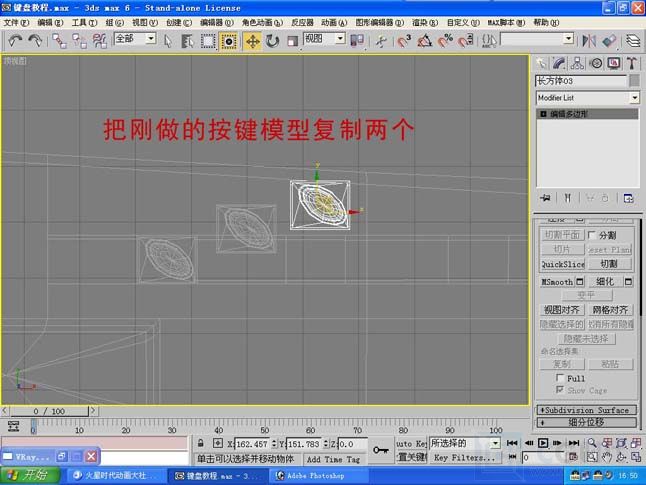Switch to the Create command panel tab
The width and height of the screenshot is (646, 485).
click(541, 63)
